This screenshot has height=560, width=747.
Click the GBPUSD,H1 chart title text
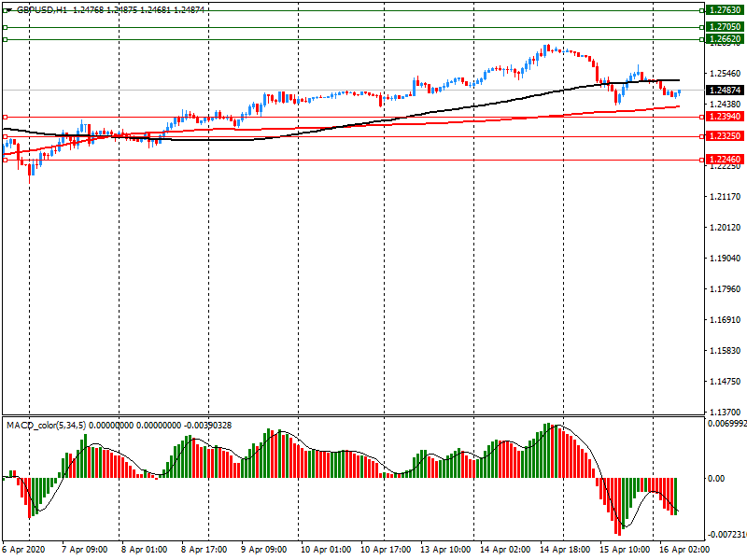pos(42,9)
